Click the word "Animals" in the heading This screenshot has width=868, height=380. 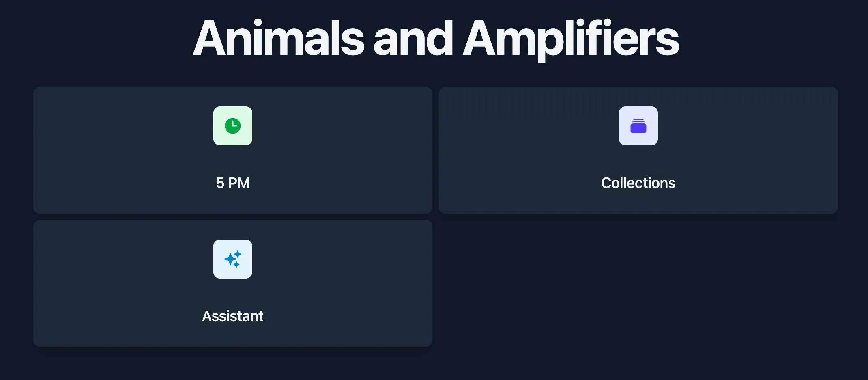tap(279, 39)
